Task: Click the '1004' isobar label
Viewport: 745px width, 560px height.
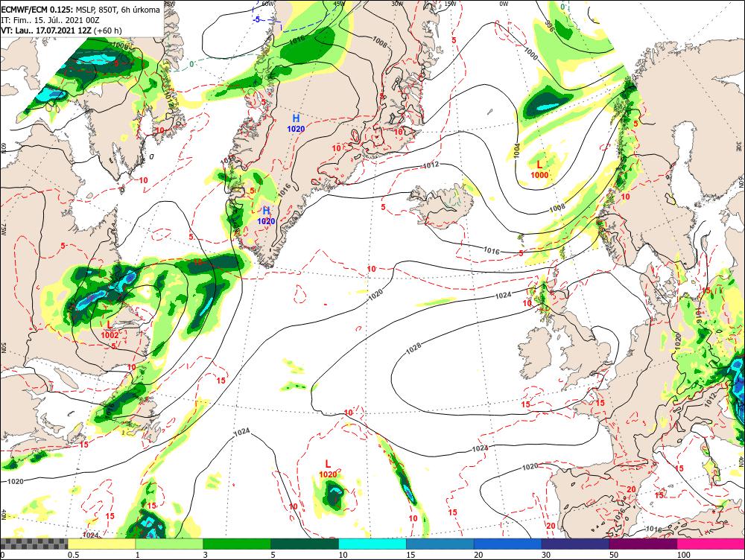Action: [518, 150]
